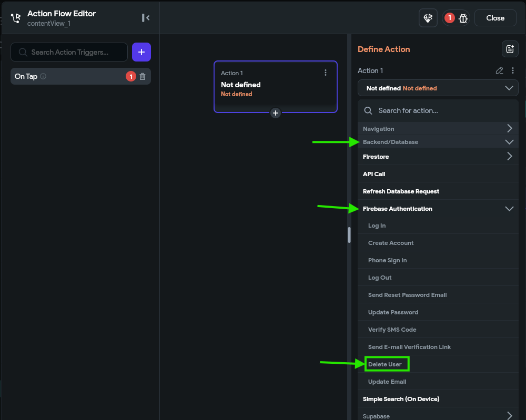Click the contentView_1 subtitle text
Viewport: 526px width, 420px height.
[x=49, y=24]
